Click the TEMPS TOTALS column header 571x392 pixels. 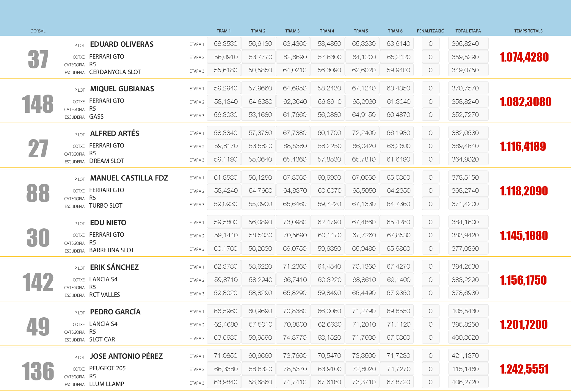(528, 31)
